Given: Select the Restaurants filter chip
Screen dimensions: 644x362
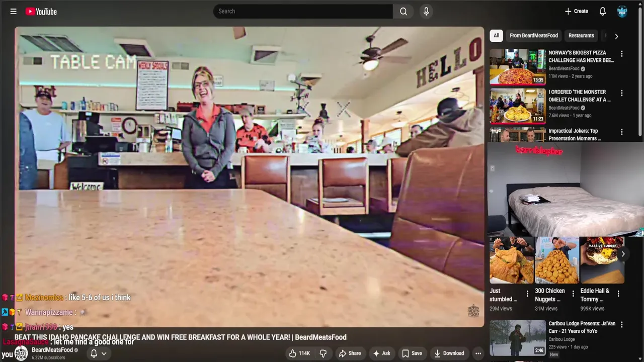Looking at the screenshot, I should (581, 36).
